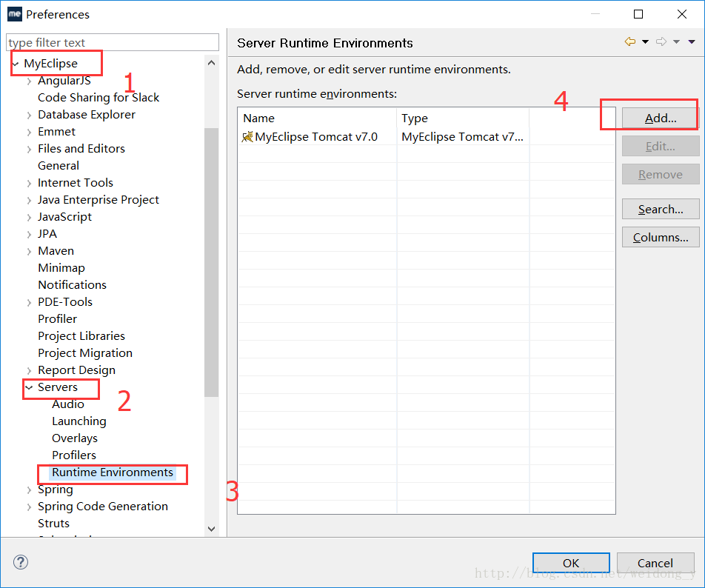Select Audio under Servers
The height and width of the screenshot is (588, 705).
pos(68,404)
